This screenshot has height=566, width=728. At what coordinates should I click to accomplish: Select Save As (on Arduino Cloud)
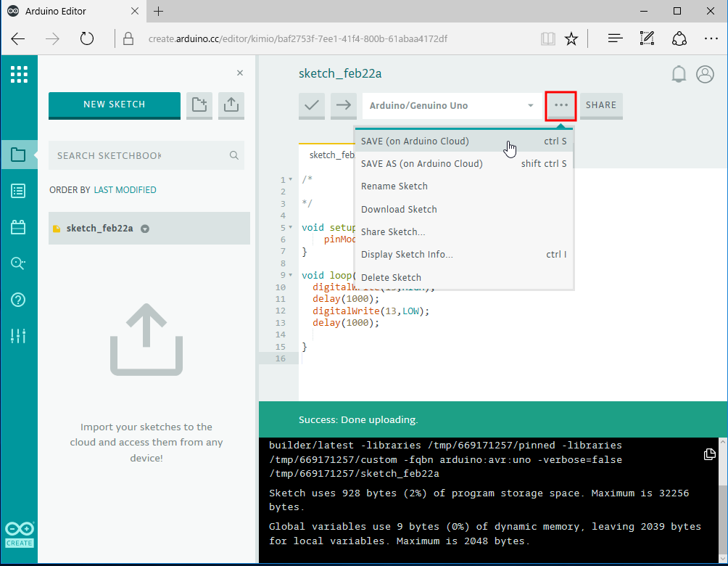[x=464, y=163]
